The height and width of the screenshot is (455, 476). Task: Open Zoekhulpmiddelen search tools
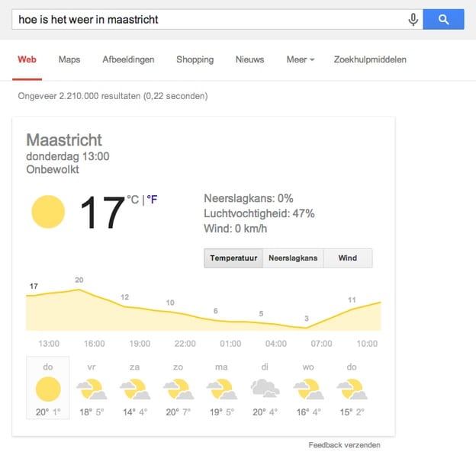click(370, 59)
